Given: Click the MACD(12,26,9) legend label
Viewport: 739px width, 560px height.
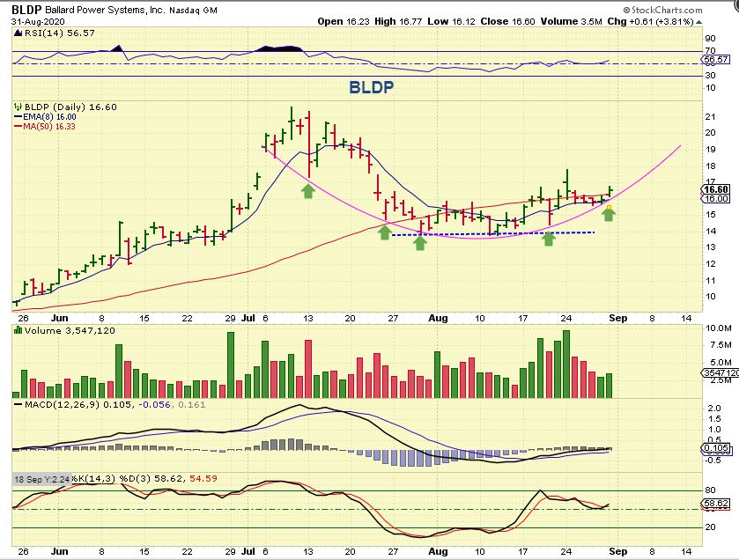Looking at the screenshot, I should (x=63, y=404).
